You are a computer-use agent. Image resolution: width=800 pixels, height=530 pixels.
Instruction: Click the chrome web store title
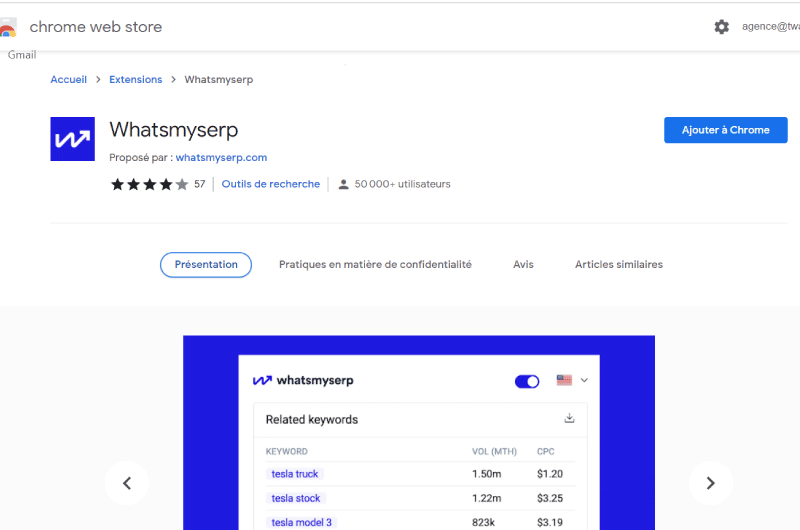tap(95, 27)
